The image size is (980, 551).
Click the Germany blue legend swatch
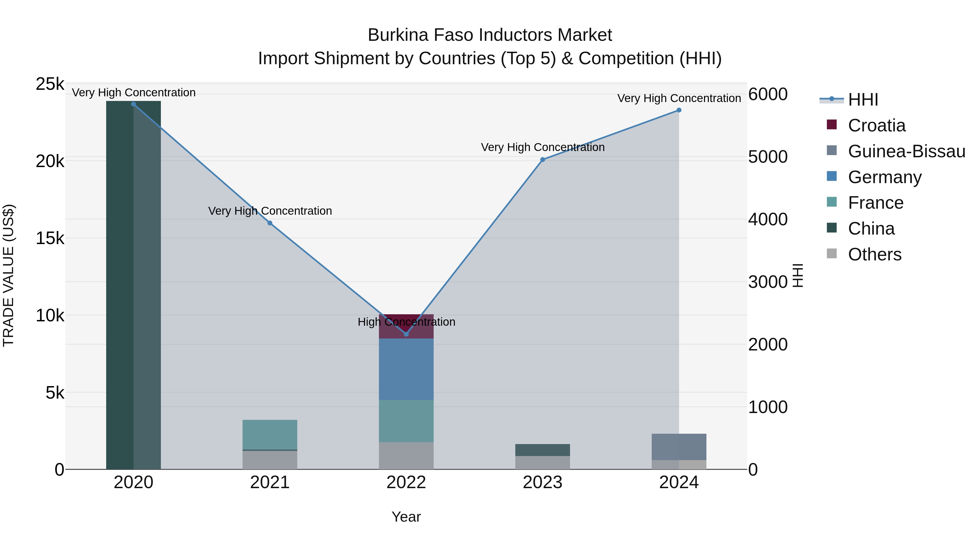pos(832,176)
